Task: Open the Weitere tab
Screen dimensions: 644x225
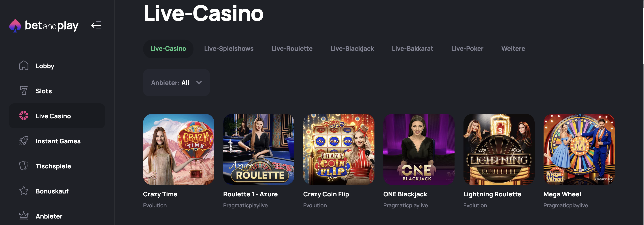Action: click(513, 49)
